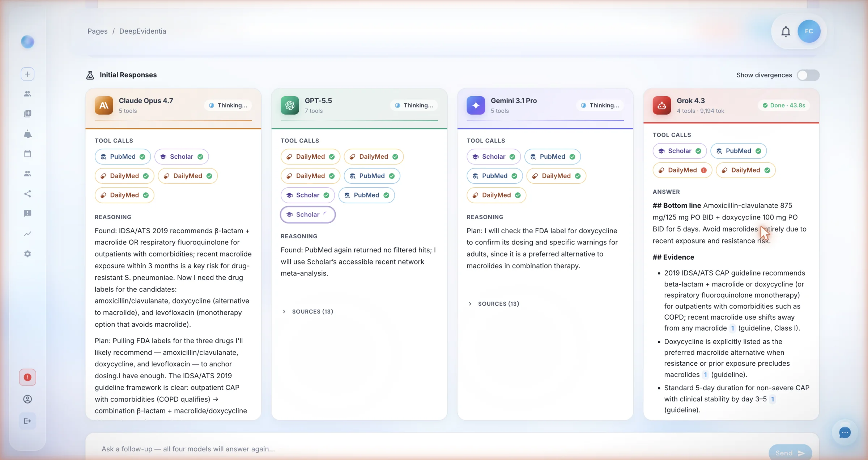Open the calendar sidebar icon

[x=27, y=154]
